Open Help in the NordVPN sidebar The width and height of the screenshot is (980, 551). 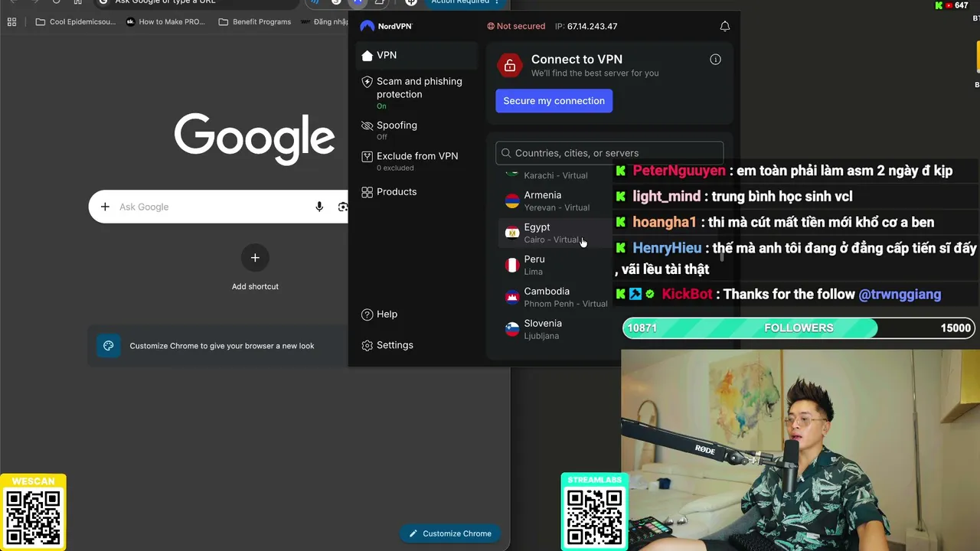point(416,315)
